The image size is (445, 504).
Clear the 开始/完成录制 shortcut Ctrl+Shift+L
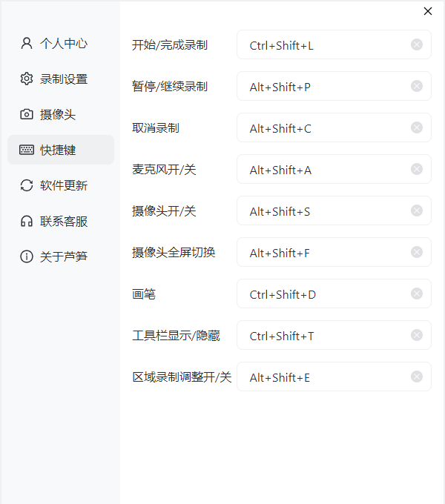tap(417, 44)
